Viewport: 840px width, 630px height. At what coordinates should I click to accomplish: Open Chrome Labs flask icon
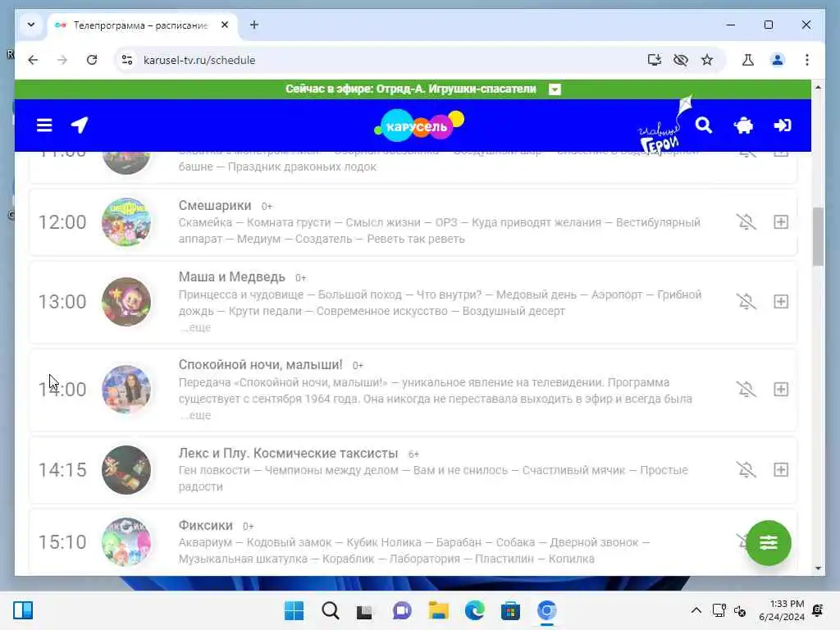click(748, 60)
